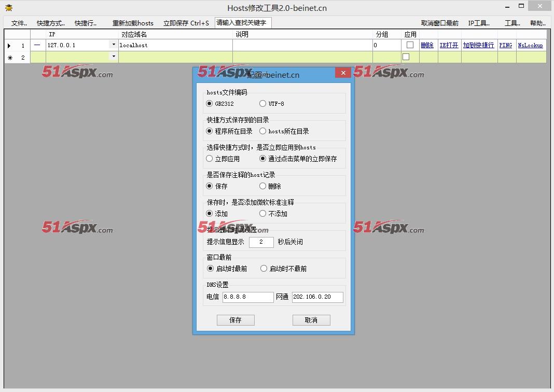Select 启动时不最前 window option
The height and width of the screenshot is (392, 554).
pyautogui.click(x=264, y=269)
